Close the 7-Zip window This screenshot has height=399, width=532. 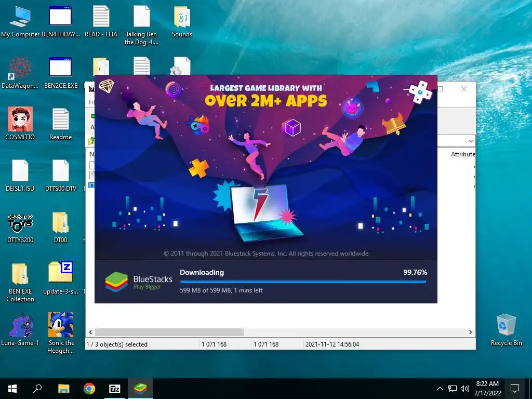464,89
